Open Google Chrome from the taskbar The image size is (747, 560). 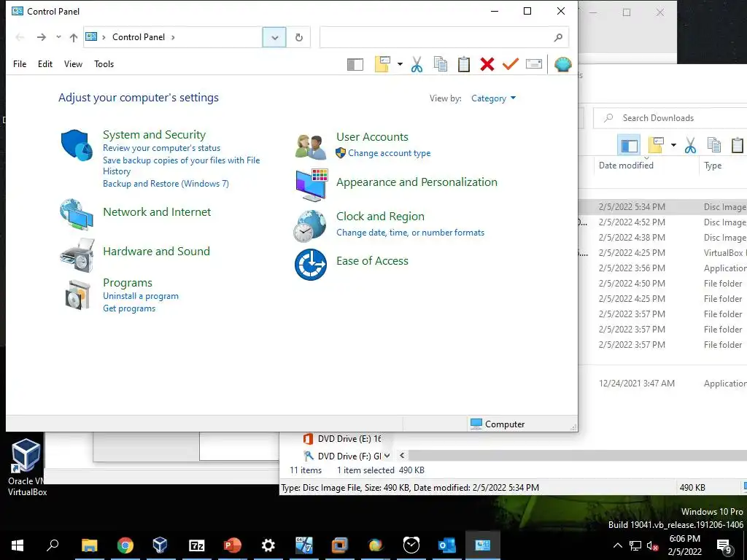[x=125, y=545]
